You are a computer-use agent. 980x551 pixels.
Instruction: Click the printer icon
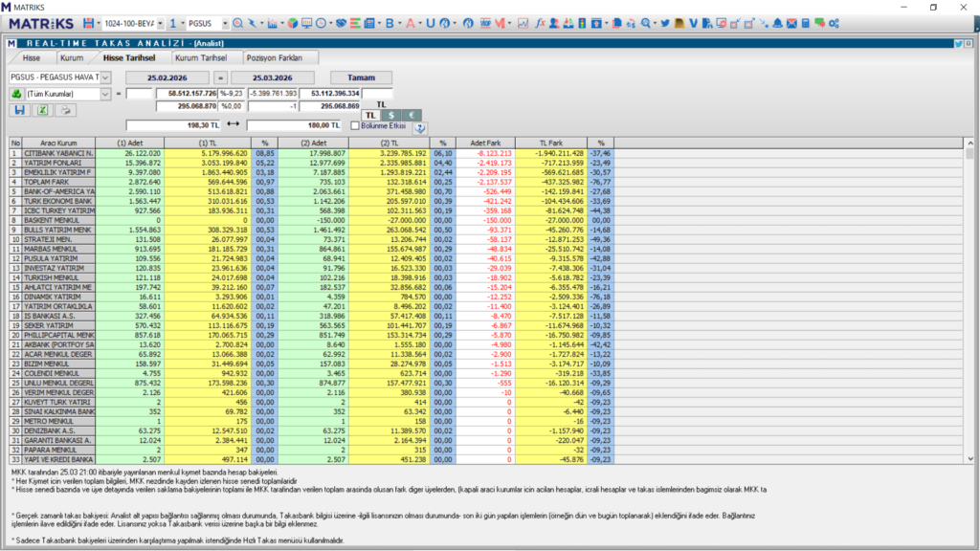(x=66, y=110)
